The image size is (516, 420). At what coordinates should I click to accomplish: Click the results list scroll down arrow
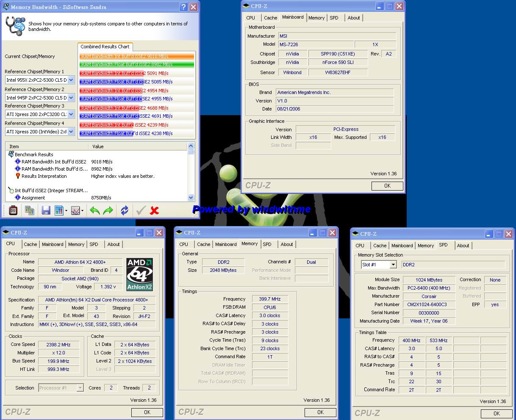[191, 197]
